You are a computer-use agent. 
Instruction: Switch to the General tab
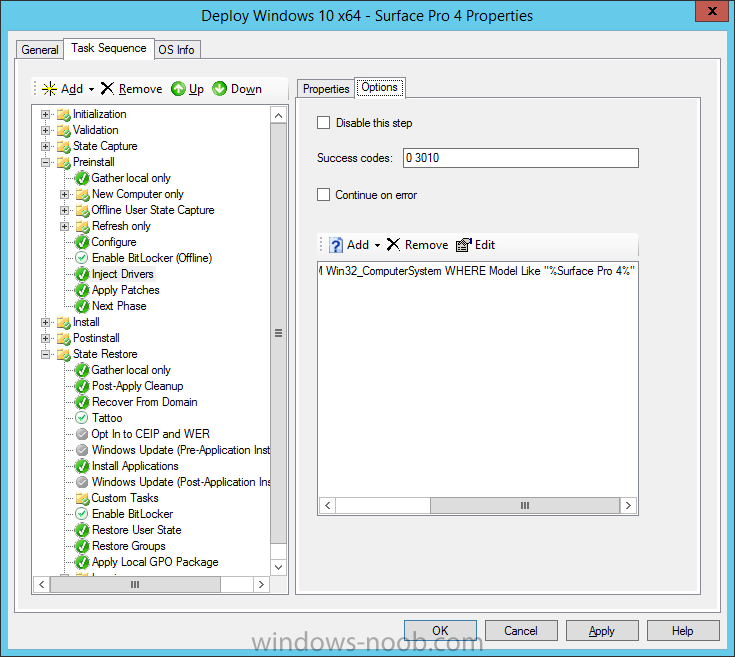click(x=40, y=50)
